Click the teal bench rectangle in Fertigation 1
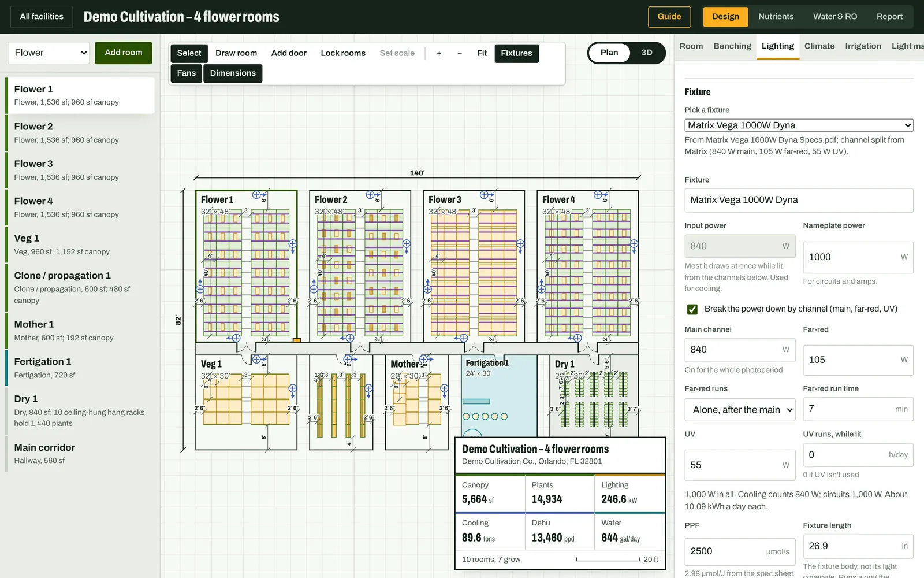 coord(476,401)
